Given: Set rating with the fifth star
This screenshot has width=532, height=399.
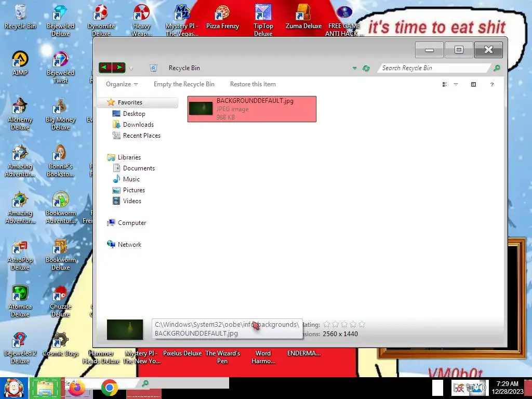Looking at the screenshot, I should [x=362, y=324].
